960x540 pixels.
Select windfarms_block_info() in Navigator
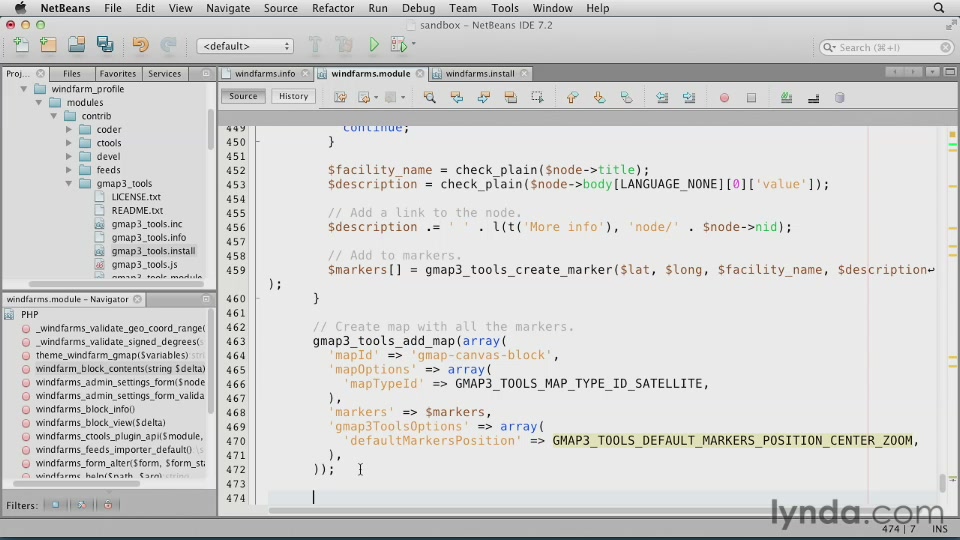[85, 409]
